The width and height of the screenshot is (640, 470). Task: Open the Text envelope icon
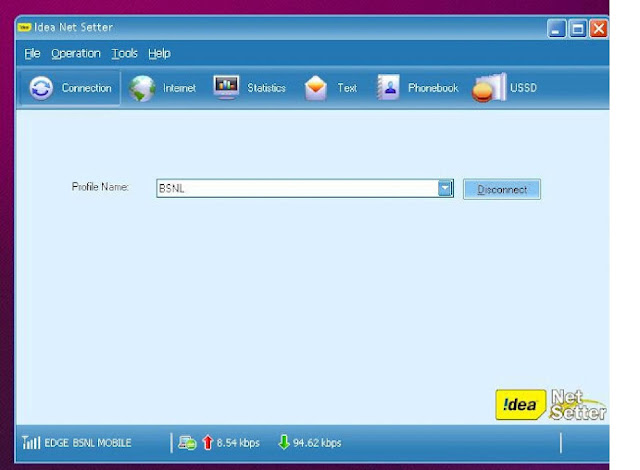point(316,88)
